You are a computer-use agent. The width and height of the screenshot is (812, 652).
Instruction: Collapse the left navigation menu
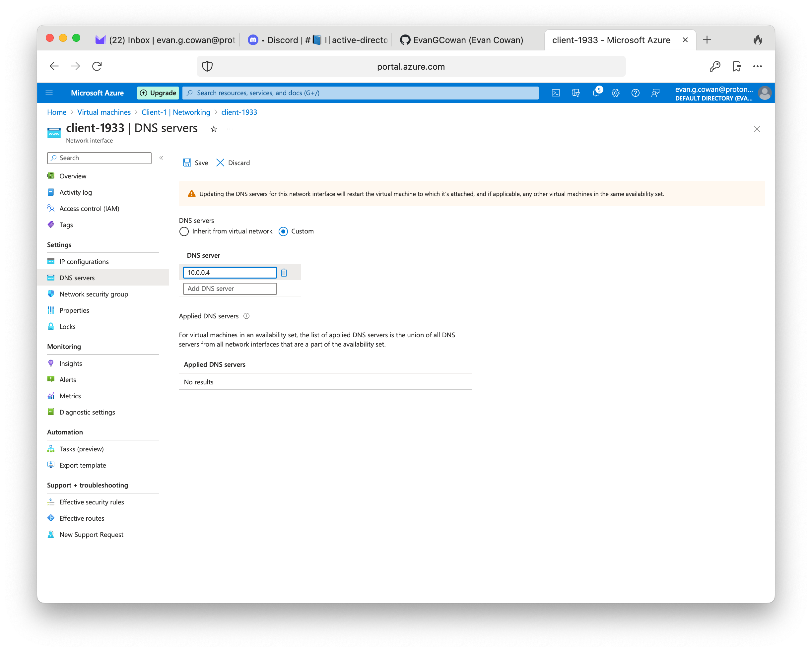click(x=161, y=158)
